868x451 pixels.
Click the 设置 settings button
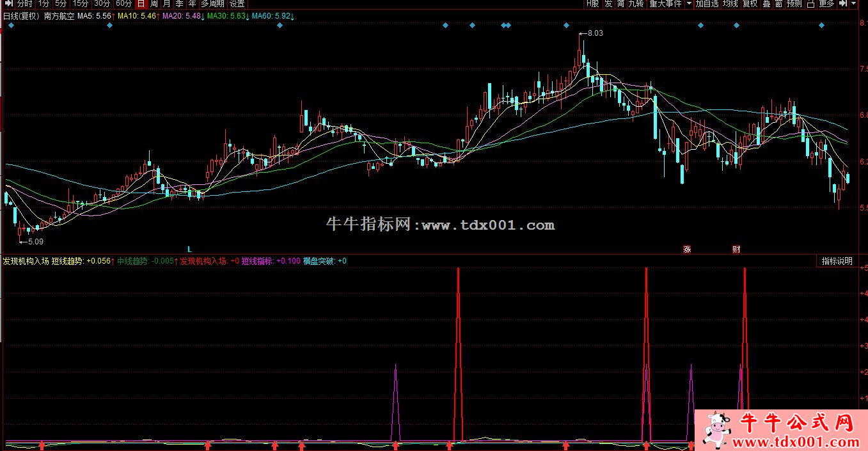click(237, 4)
